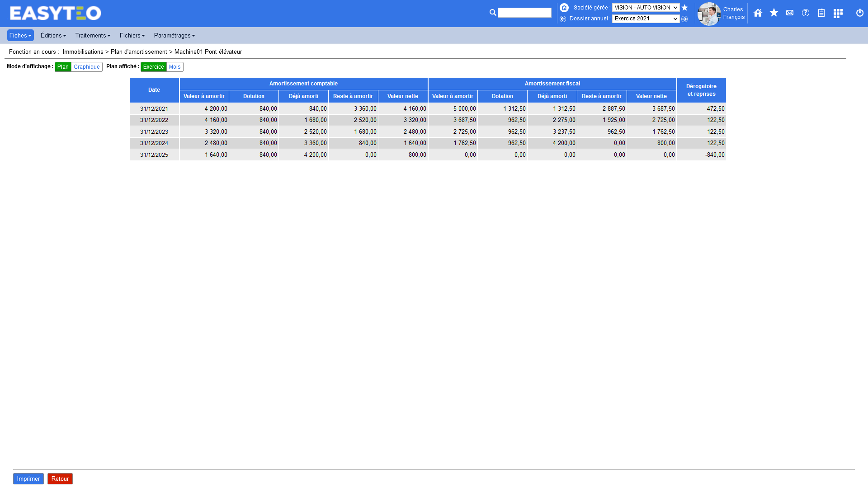Viewport: 868px width, 488px height.
Task: Open the notepad clipboard icon
Action: click(x=821, y=13)
